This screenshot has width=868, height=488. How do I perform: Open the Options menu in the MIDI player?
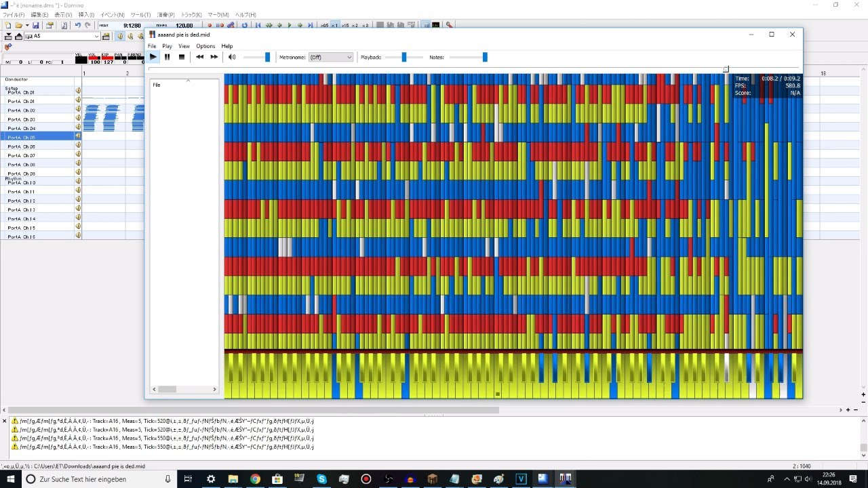click(205, 46)
